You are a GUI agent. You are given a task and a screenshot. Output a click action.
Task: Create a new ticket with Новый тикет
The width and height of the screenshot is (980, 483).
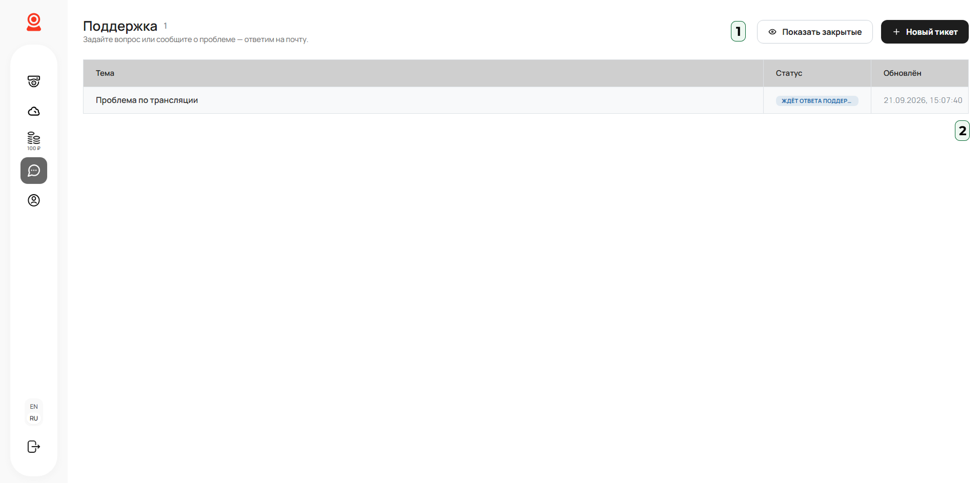coord(925,32)
